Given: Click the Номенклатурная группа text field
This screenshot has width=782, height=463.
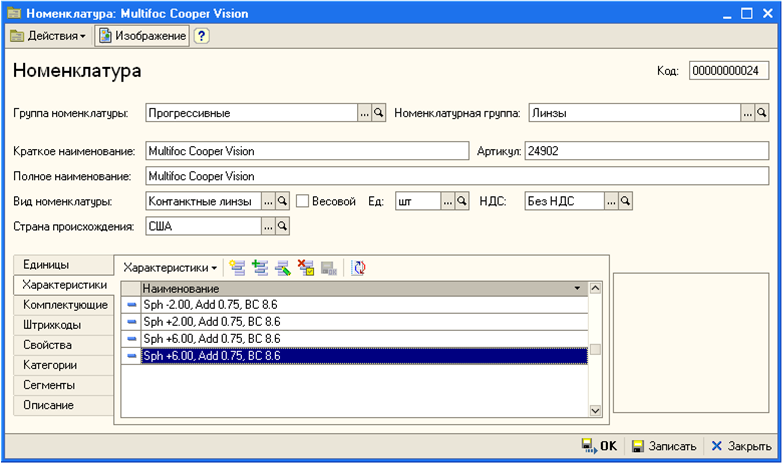Looking at the screenshot, I should tap(635, 113).
